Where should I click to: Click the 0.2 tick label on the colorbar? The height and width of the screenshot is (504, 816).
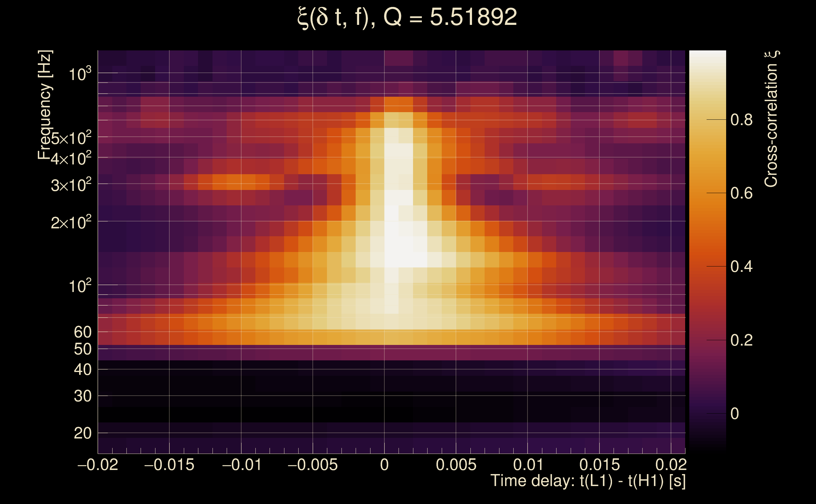[741, 340]
